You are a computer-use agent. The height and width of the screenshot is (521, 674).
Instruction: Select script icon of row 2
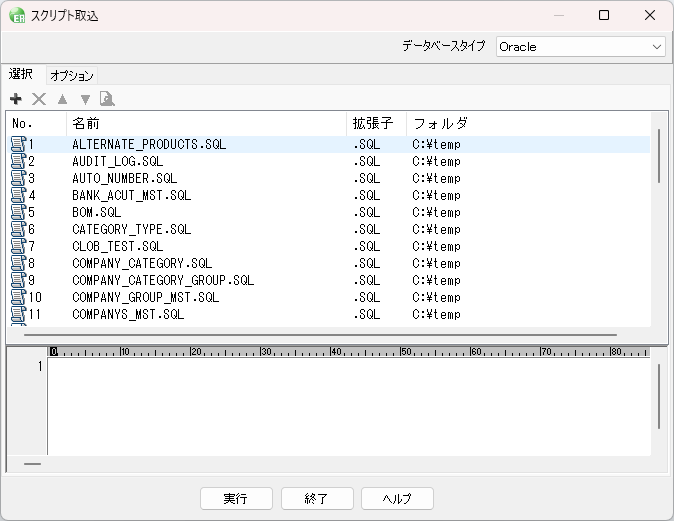click(18, 161)
